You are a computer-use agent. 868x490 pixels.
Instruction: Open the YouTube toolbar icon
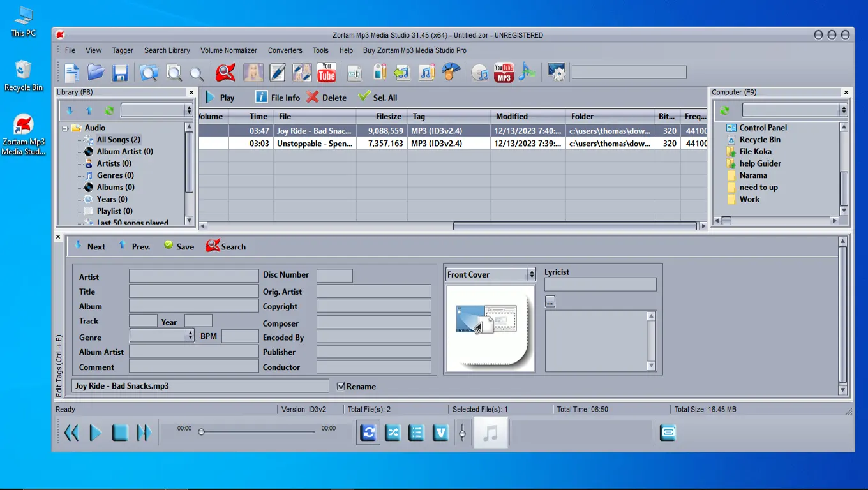[327, 72]
